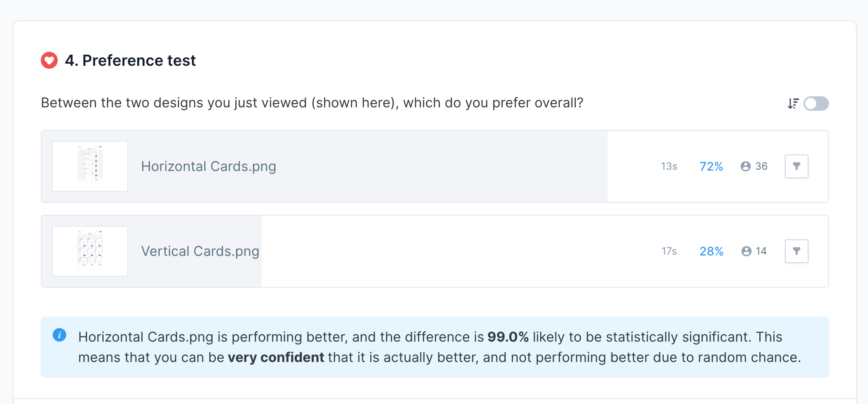Click the Horizontal Cards result bar
Image resolution: width=868 pixels, height=404 pixels.
(x=425, y=166)
